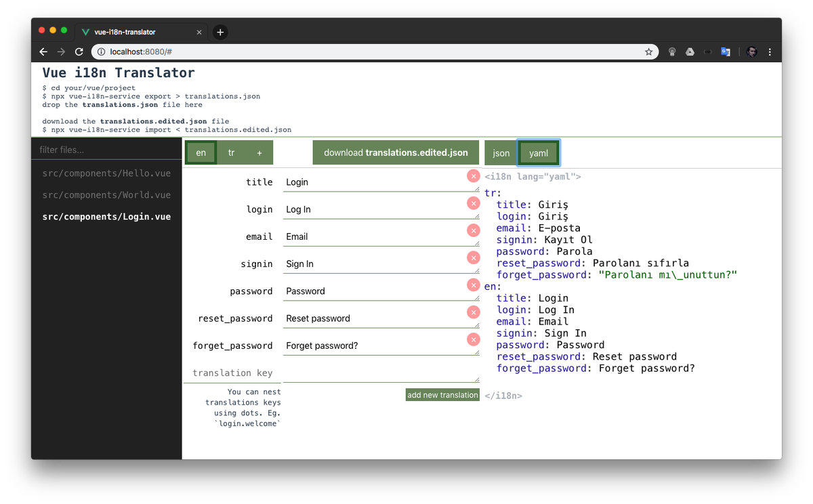This screenshot has width=813, height=504.
Task: Show output in yaml format
Action: pos(539,152)
